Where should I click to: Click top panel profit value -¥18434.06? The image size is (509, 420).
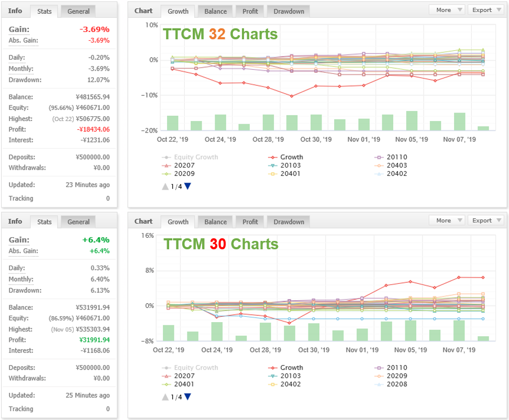point(94,129)
